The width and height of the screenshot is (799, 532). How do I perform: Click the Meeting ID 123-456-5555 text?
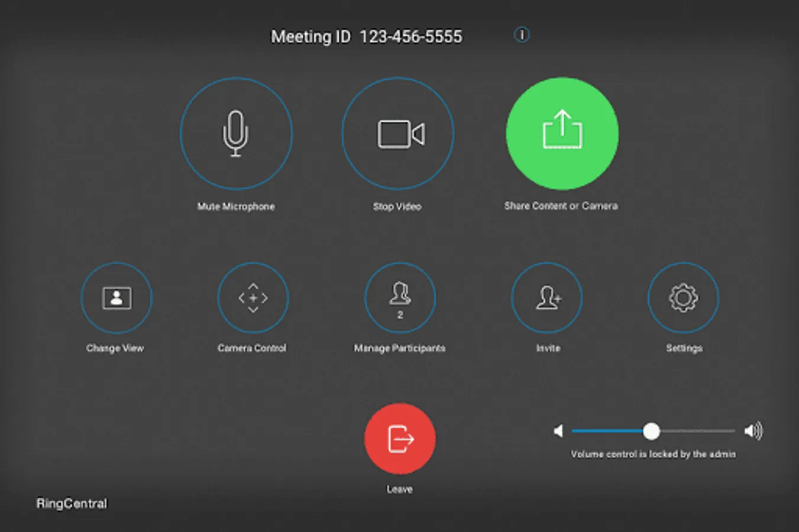point(367,37)
